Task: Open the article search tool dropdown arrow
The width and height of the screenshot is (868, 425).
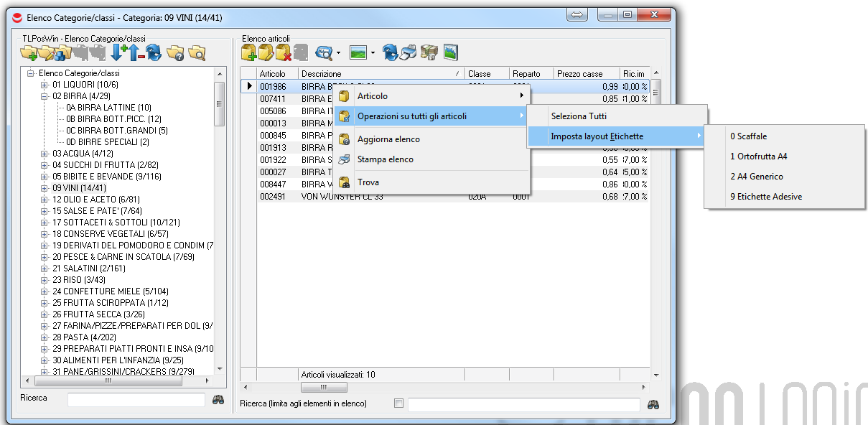Action: (x=338, y=53)
